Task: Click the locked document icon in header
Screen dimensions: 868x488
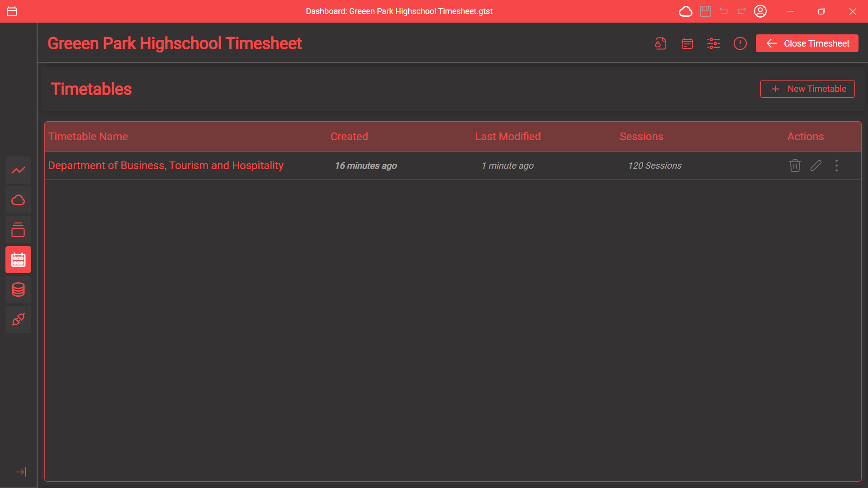Action: click(661, 43)
